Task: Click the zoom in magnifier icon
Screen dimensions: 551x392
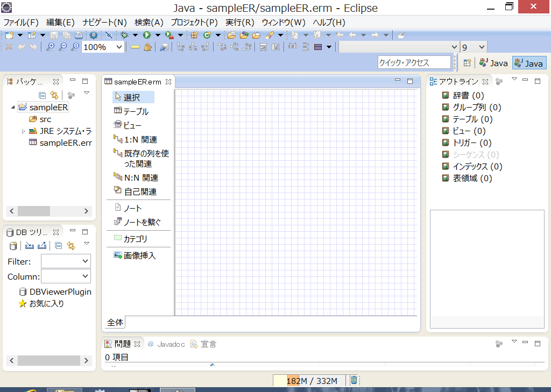Action: click(50, 47)
